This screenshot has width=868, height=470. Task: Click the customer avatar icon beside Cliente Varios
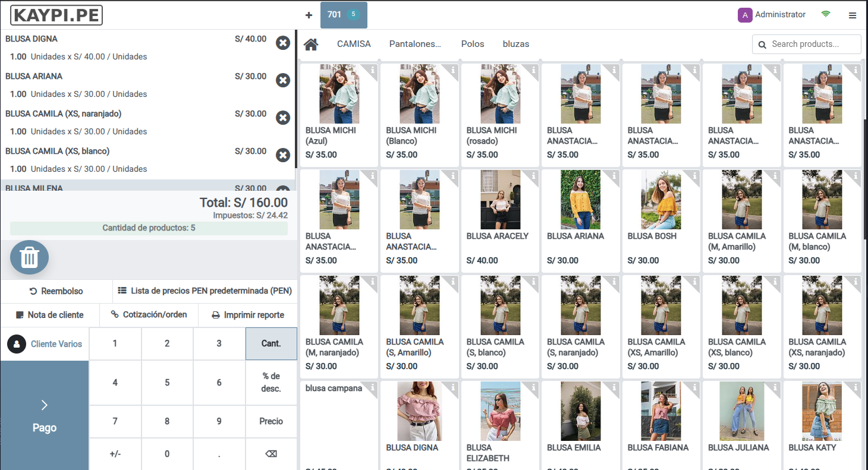pyautogui.click(x=17, y=344)
